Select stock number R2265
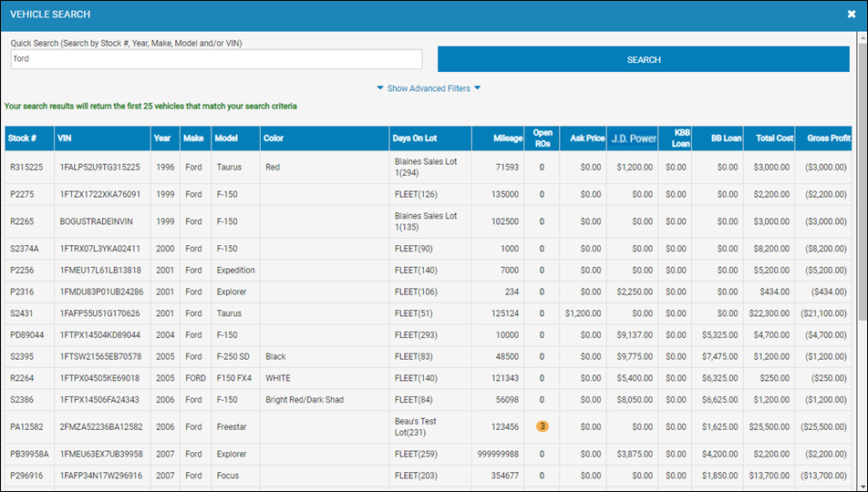This screenshot has height=492, width=868. click(x=22, y=221)
